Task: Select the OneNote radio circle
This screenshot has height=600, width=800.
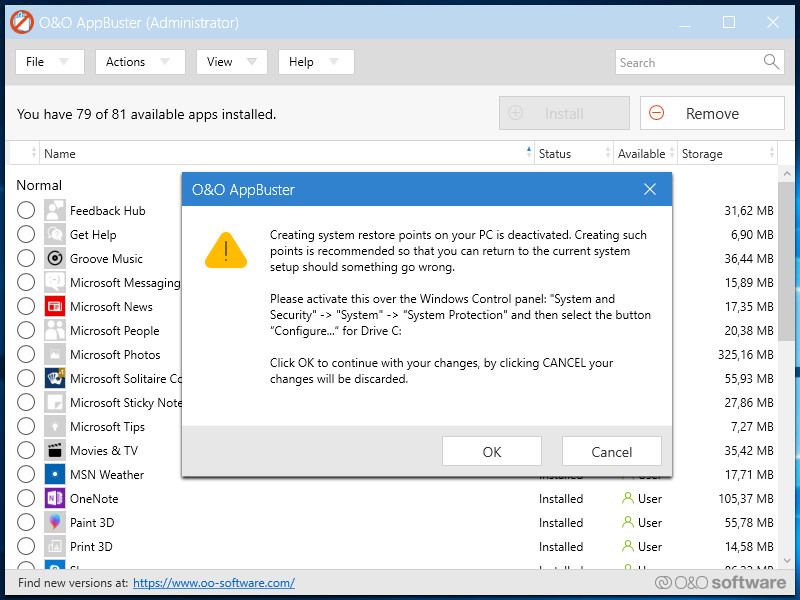Action: click(26, 498)
